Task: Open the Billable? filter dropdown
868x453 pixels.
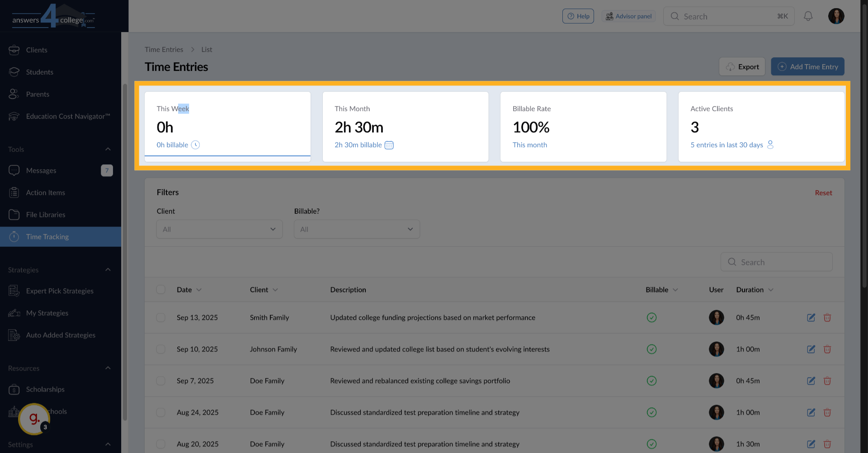Action: pyautogui.click(x=357, y=229)
